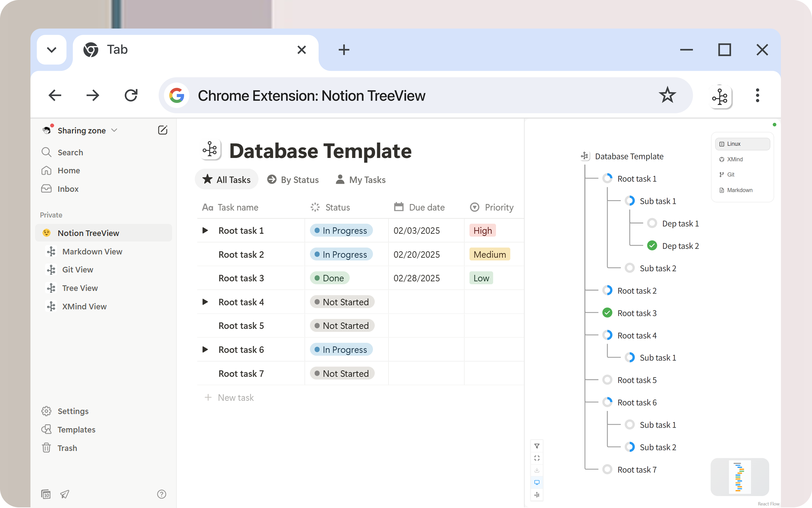The image size is (812, 508).
Task: Expand Root task 1 row triangle
Action: coord(205,231)
